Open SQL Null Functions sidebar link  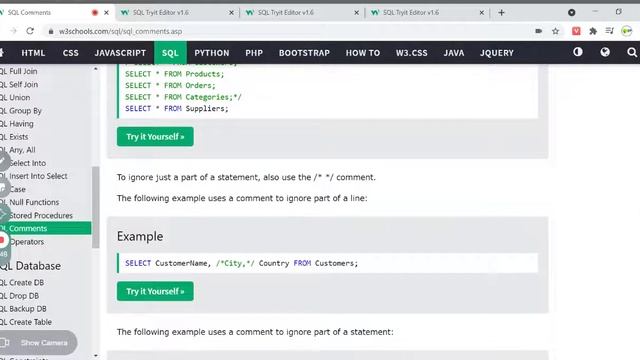click(29, 202)
